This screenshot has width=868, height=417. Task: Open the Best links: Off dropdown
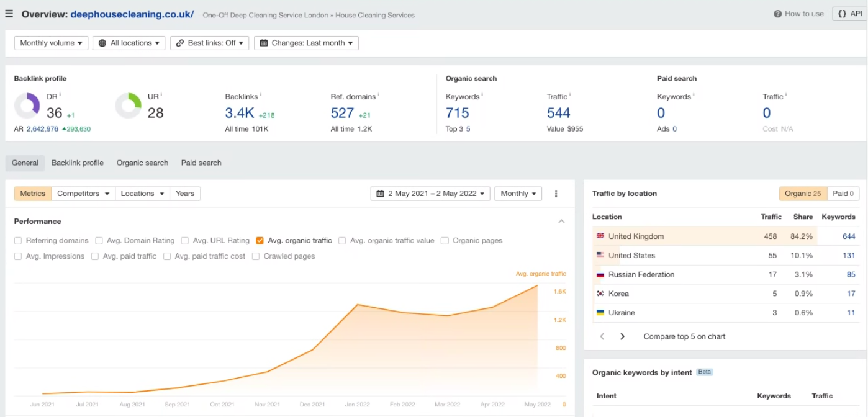(x=210, y=43)
